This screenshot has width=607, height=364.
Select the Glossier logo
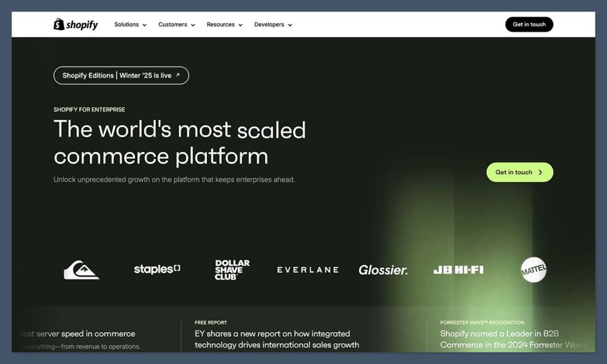click(x=383, y=269)
